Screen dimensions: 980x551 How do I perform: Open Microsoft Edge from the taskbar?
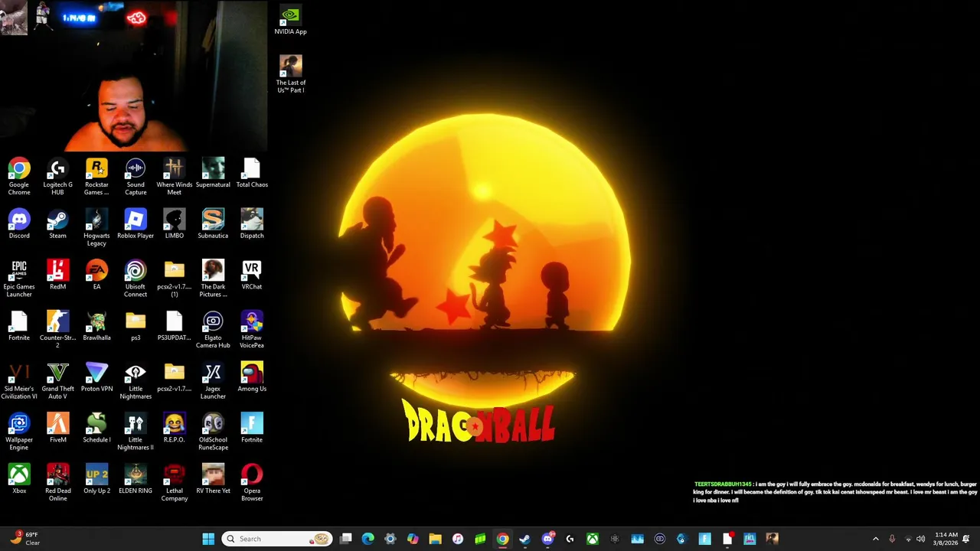368,539
